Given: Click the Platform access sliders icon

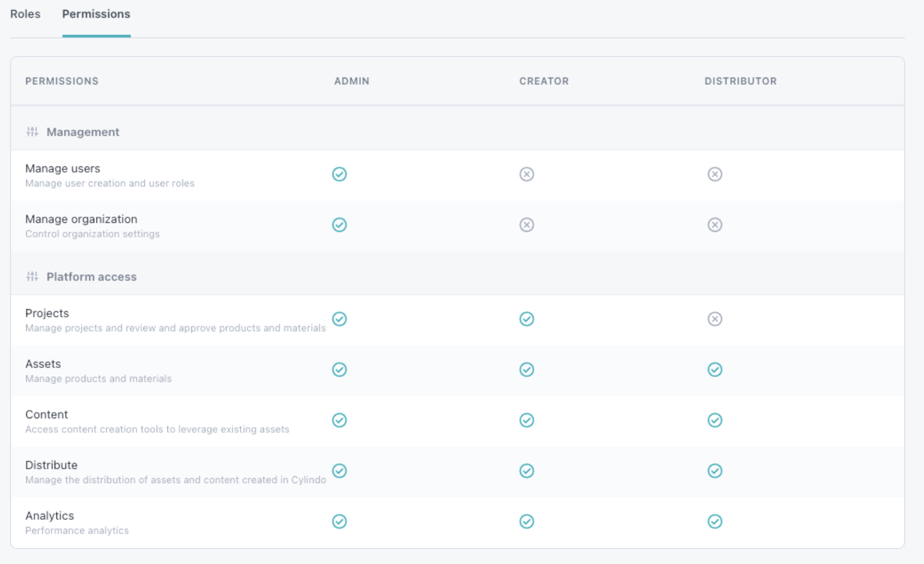Looking at the screenshot, I should pyautogui.click(x=32, y=276).
